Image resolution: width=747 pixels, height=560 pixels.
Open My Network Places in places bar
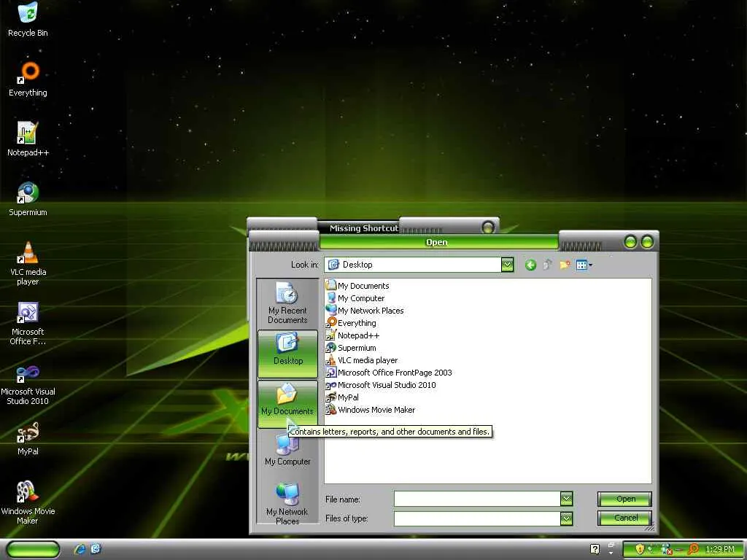[287, 503]
